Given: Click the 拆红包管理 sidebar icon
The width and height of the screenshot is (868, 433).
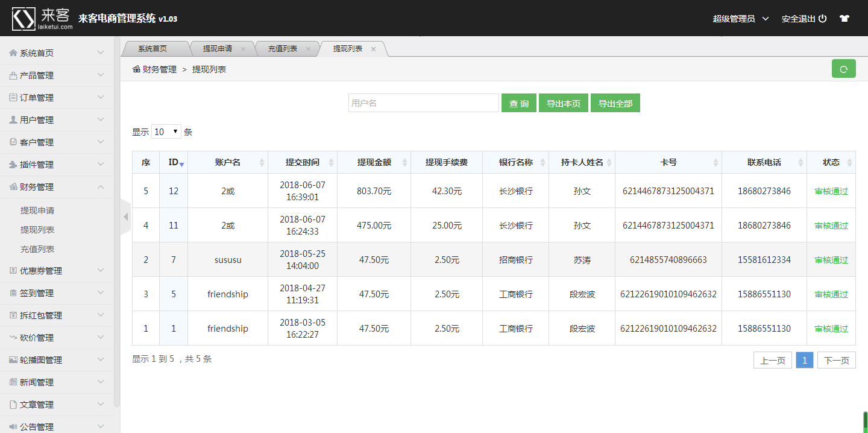Looking at the screenshot, I should point(13,315).
